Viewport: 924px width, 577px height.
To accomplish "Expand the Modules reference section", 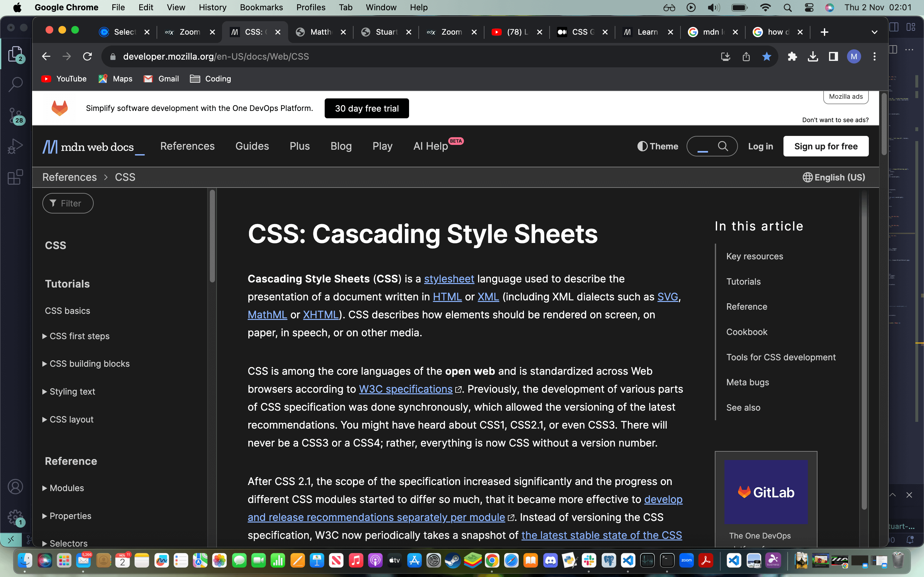I will 66,488.
